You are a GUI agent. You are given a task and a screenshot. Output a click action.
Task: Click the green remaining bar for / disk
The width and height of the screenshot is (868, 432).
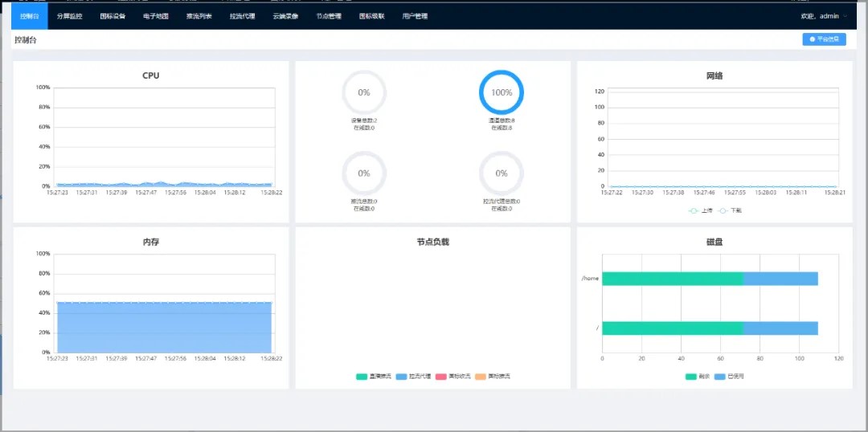(673, 328)
